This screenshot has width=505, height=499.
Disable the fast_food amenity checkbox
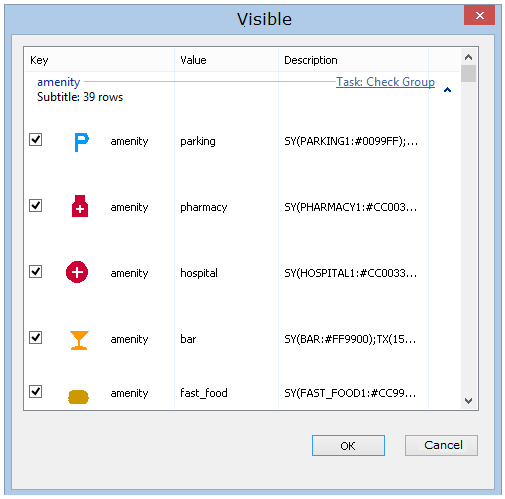point(35,391)
